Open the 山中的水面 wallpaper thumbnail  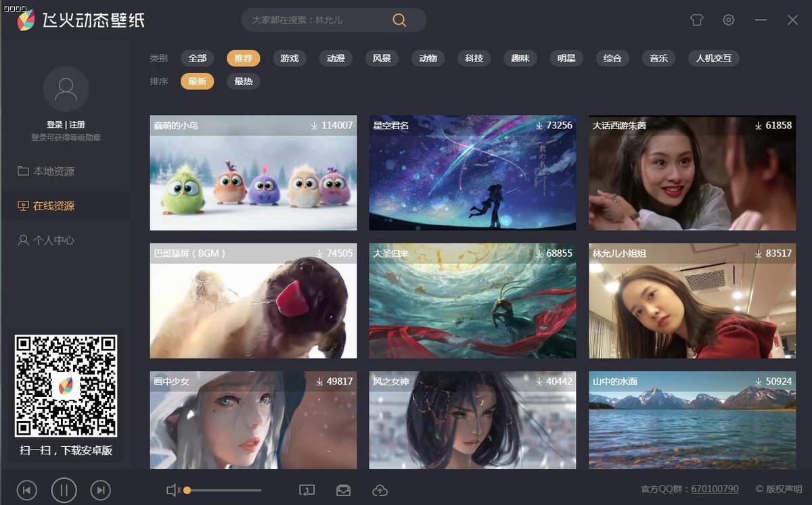click(692, 420)
